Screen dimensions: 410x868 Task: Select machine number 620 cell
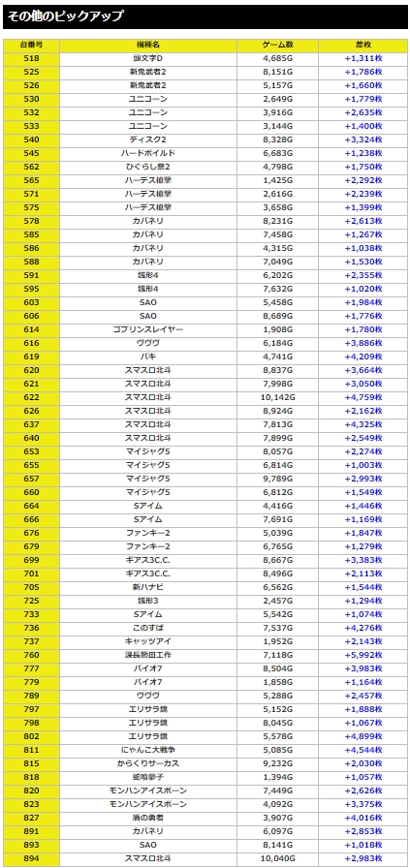[x=32, y=370]
